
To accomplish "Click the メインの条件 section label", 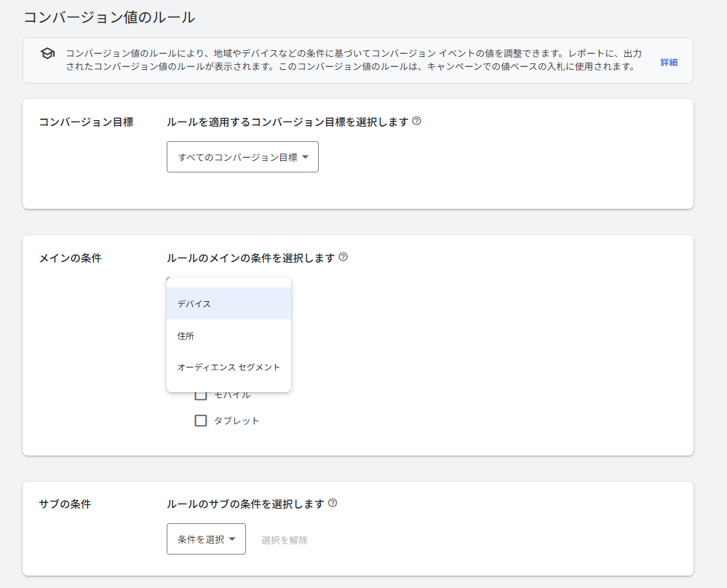I will click(x=70, y=258).
